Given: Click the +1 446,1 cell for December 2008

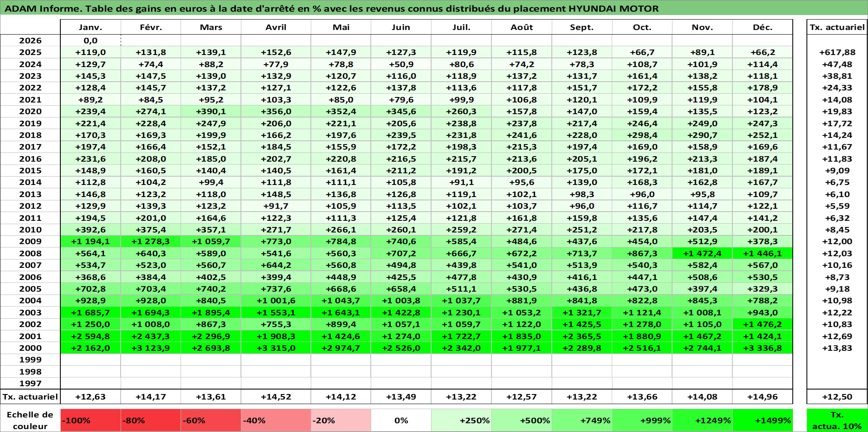Looking at the screenshot, I should click(x=762, y=253).
